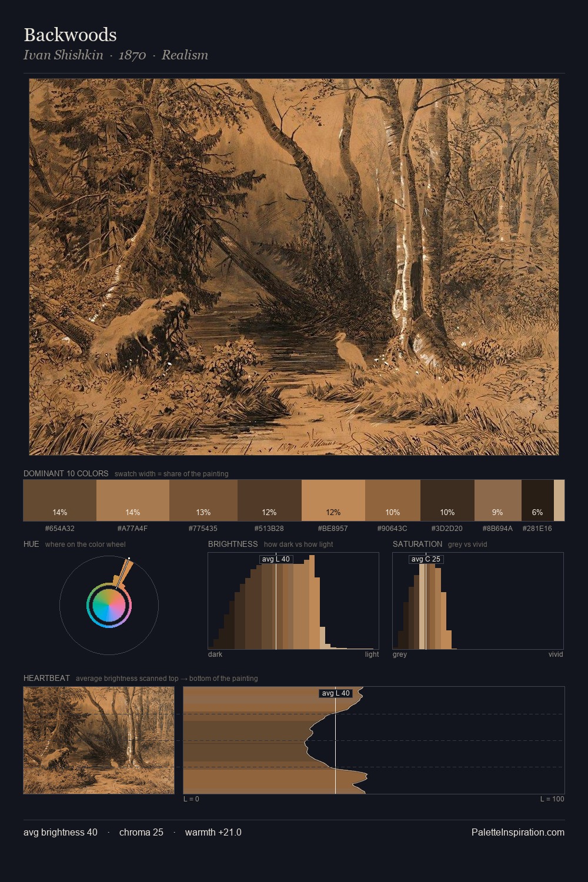Viewport: 588px width, 882px height.
Task: Click the hex code text '#A77A4F'
Action: click(133, 529)
